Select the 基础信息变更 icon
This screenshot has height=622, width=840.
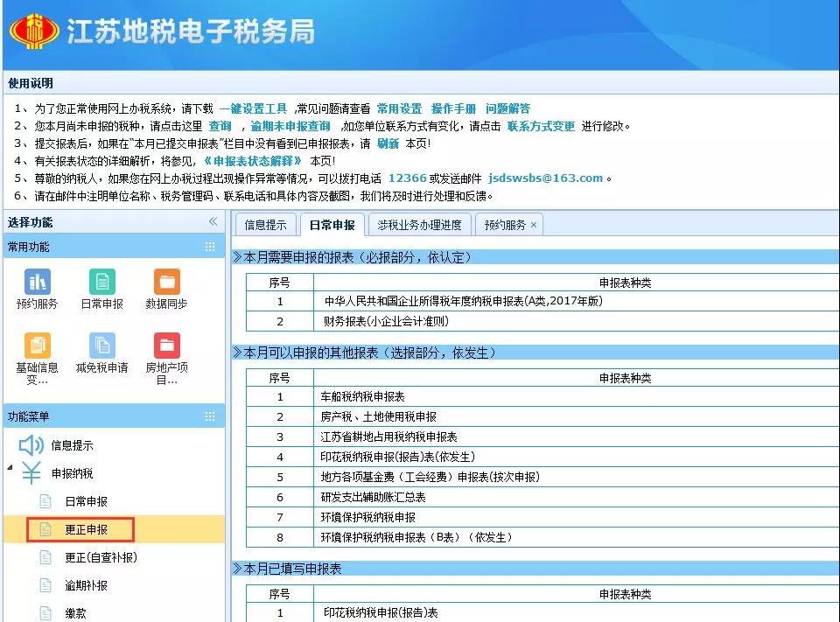pos(37,346)
